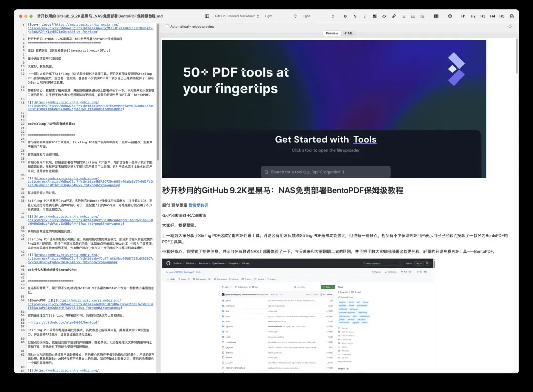Screen dimensions: 533x392
Task: Enable Automatically reload preview checkbox
Action: click(x=166, y=27)
